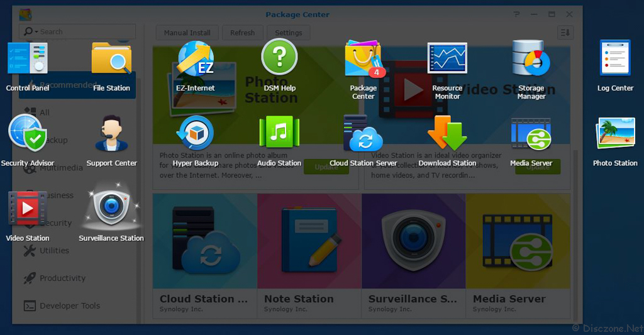This screenshot has width=644, height=335.
Task: Click the Video Station banner
Action: pyautogui.click(x=467, y=95)
